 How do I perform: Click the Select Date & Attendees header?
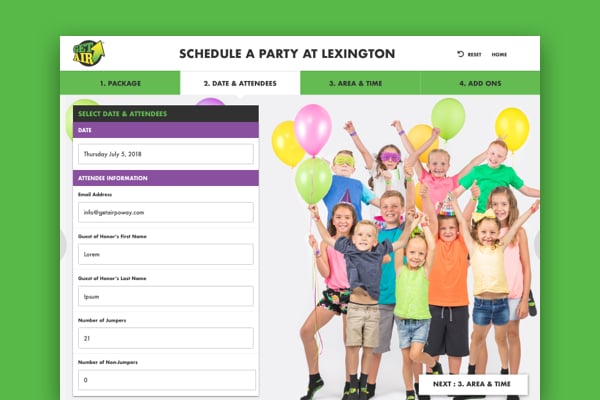click(166, 114)
